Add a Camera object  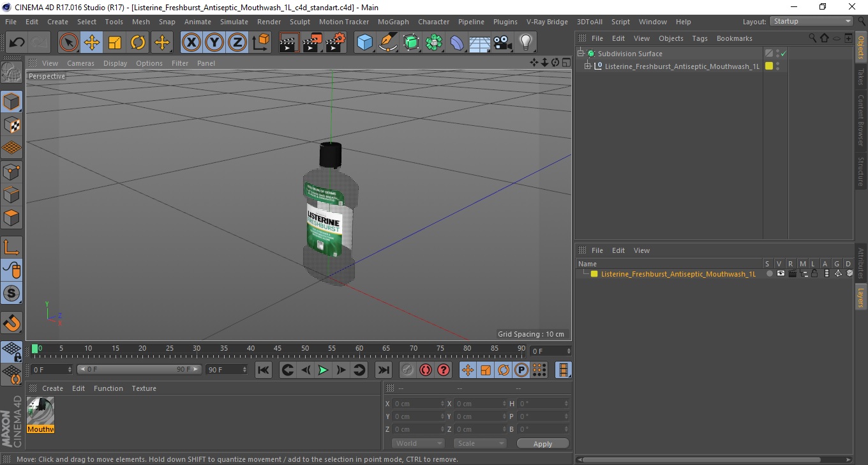tap(503, 43)
